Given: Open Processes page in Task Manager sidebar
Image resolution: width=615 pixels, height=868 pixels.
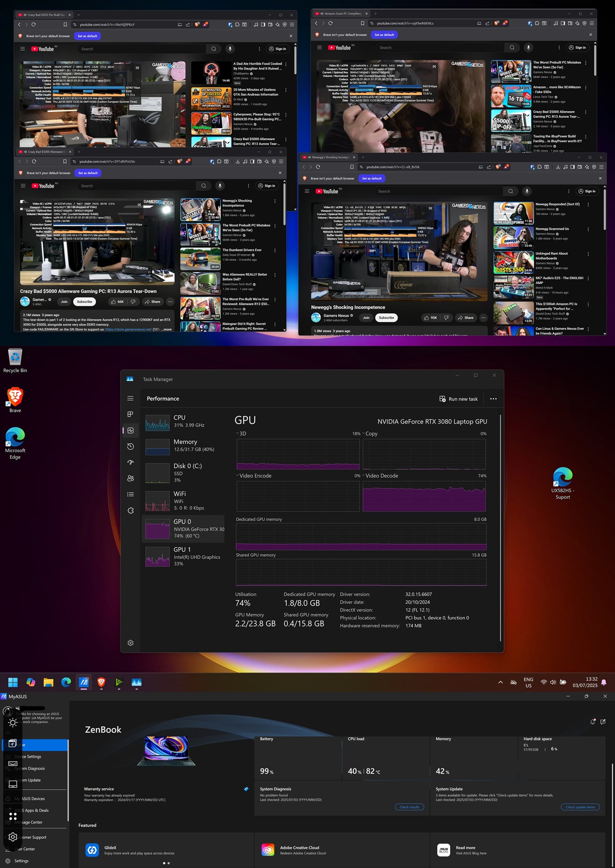Looking at the screenshot, I should click(130, 414).
